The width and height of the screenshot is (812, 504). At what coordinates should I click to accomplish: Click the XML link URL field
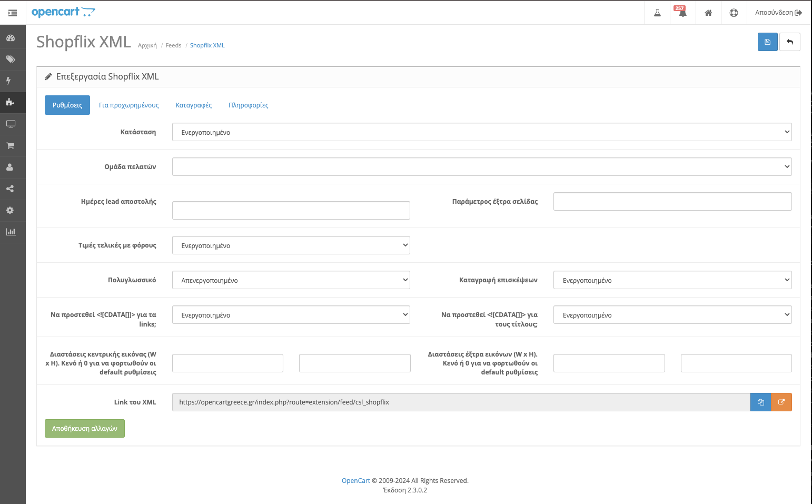click(461, 402)
